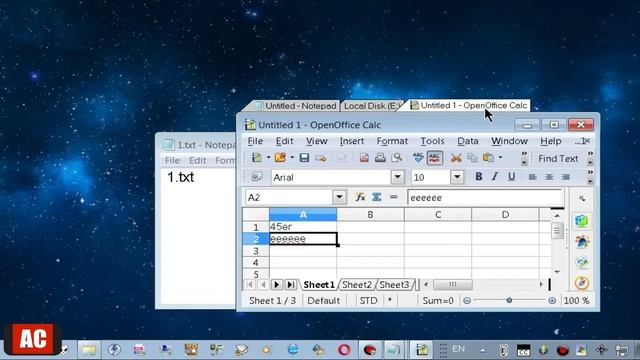Toggle Bold formatting
640x360 pixels.
point(478,176)
